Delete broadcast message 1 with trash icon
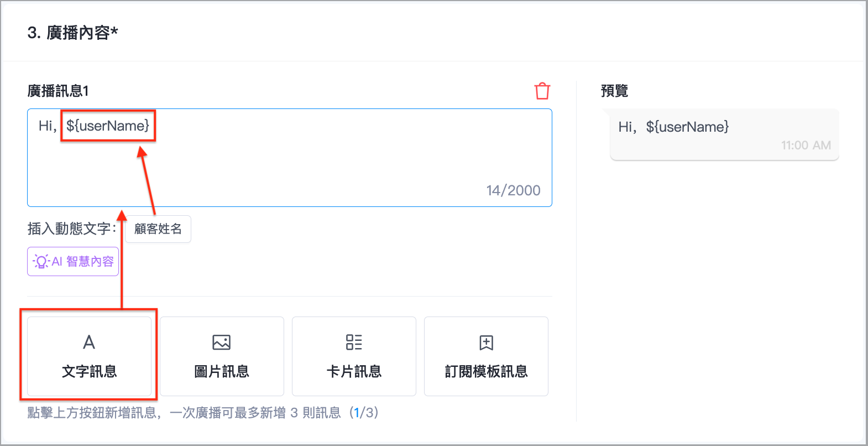868x446 pixels. click(x=542, y=91)
